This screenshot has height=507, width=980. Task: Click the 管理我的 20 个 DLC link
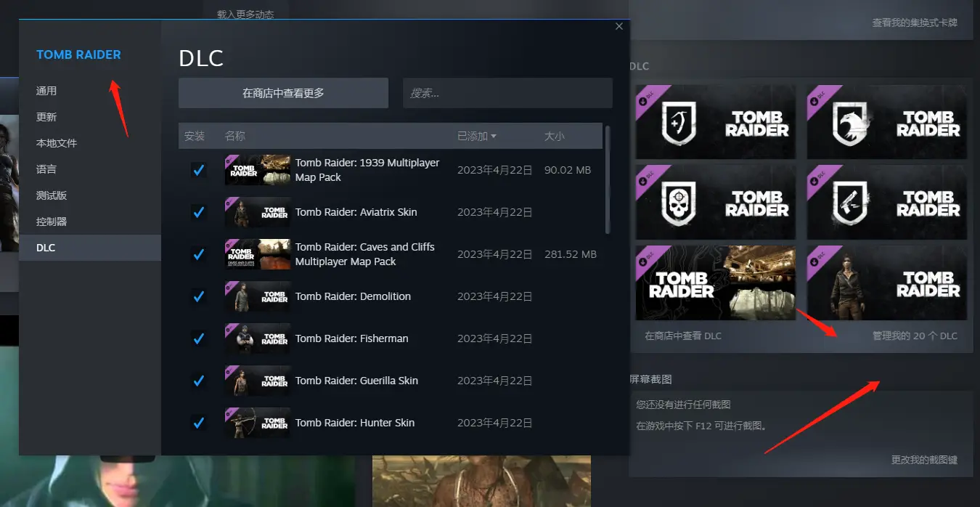[915, 336]
